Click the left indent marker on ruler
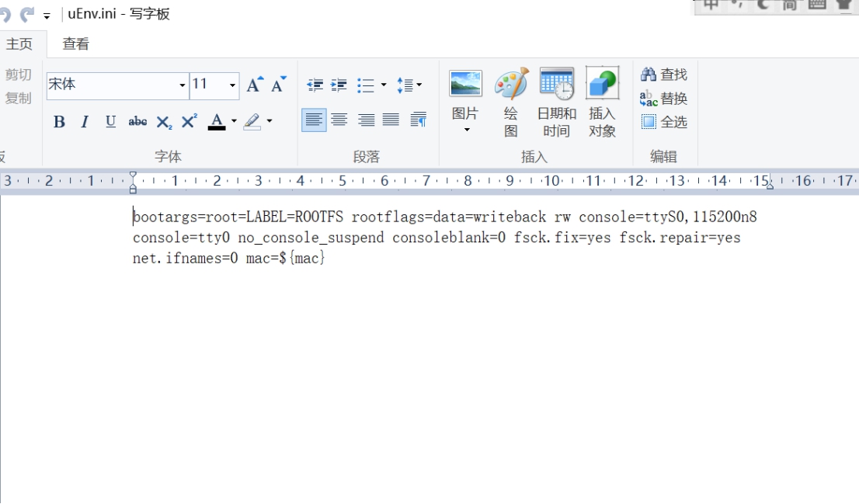Screen dimensions: 859x504 click(x=133, y=189)
